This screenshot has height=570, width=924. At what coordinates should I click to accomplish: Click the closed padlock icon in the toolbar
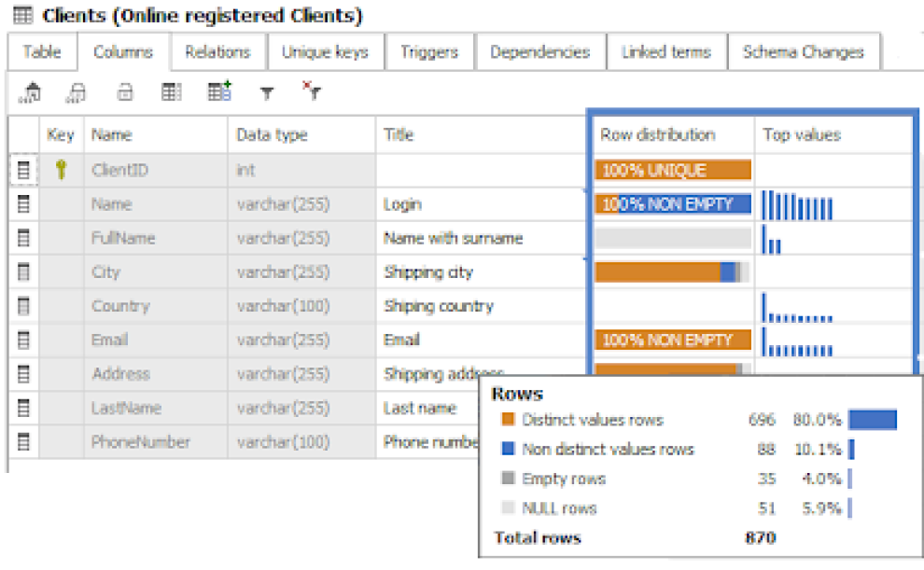(122, 91)
